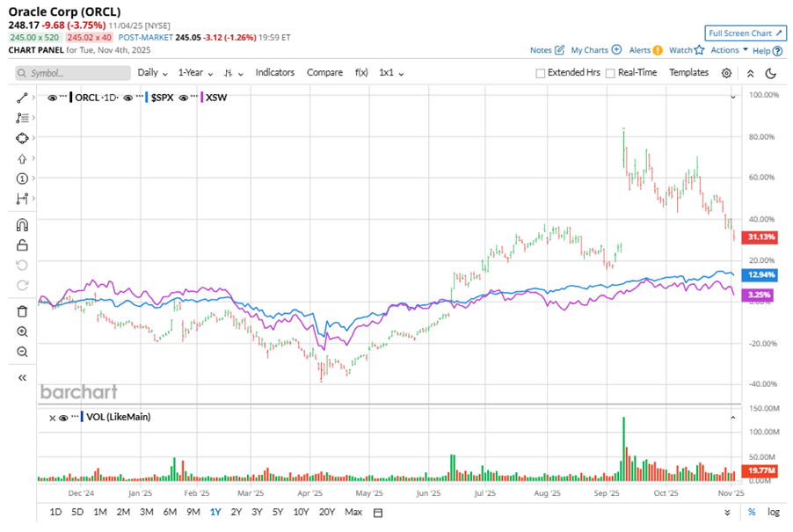Click the ORCL black color swatch

tap(71, 98)
